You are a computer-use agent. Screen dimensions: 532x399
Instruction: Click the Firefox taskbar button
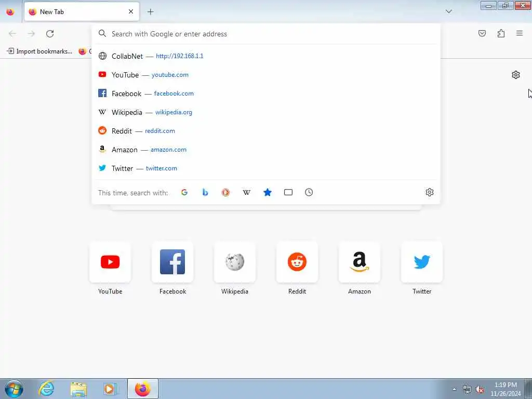tap(142, 389)
